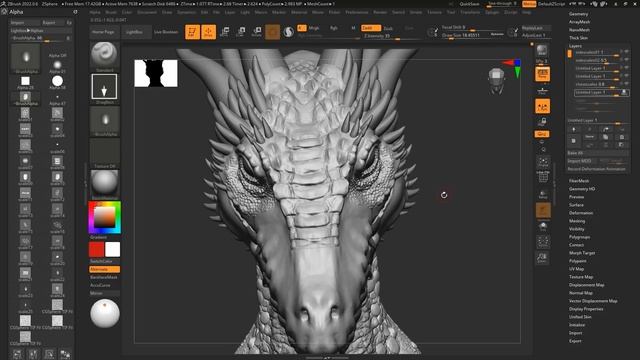Expand the NanoMesh subpalette

coord(579,30)
